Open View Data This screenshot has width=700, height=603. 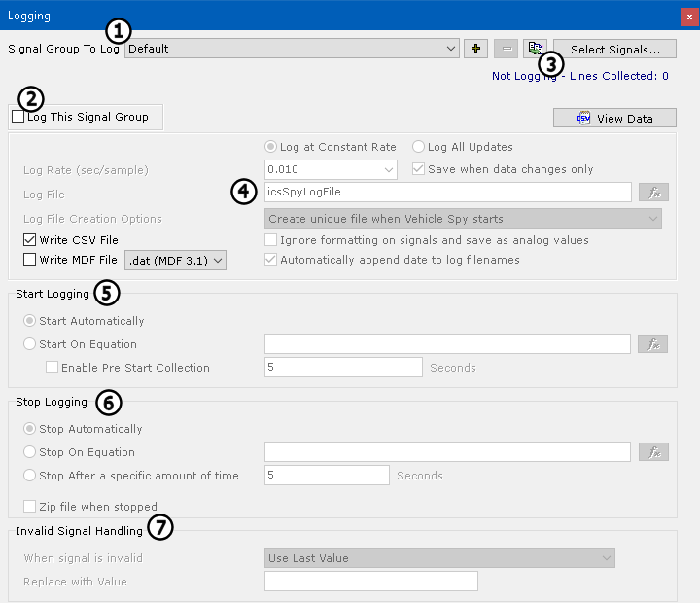tap(614, 118)
